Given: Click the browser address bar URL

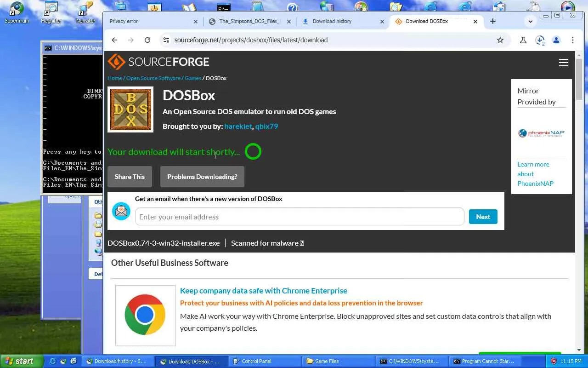Looking at the screenshot, I should click(251, 40).
